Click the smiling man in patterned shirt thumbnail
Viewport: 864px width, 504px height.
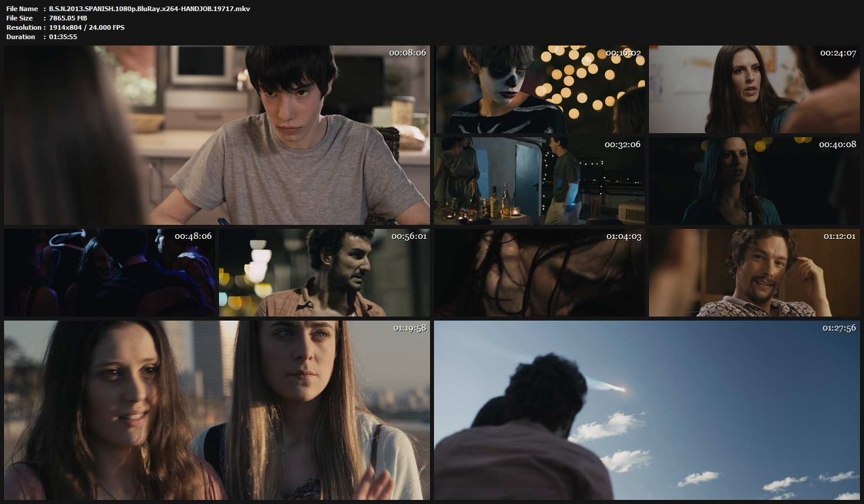754,273
